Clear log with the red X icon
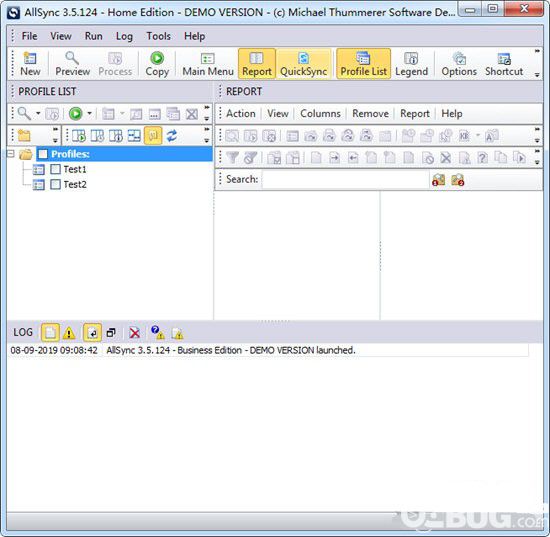The height and width of the screenshot is (537, 550). 134,333
